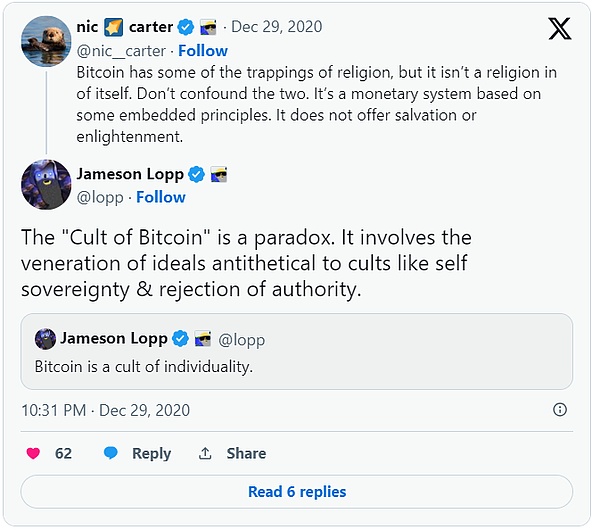Click the Reply text label
The image size is (600, 530).
click(x=151, y=453)
